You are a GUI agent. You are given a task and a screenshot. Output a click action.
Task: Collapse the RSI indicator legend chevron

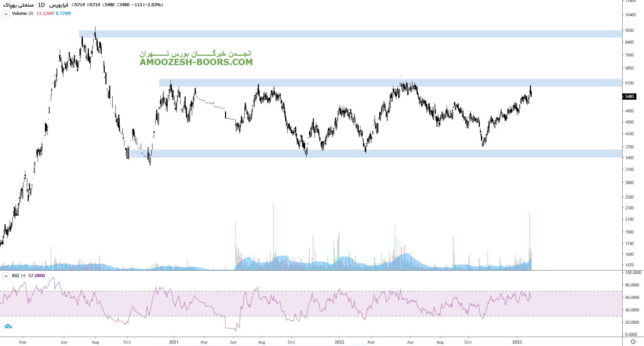pos(6,276)
